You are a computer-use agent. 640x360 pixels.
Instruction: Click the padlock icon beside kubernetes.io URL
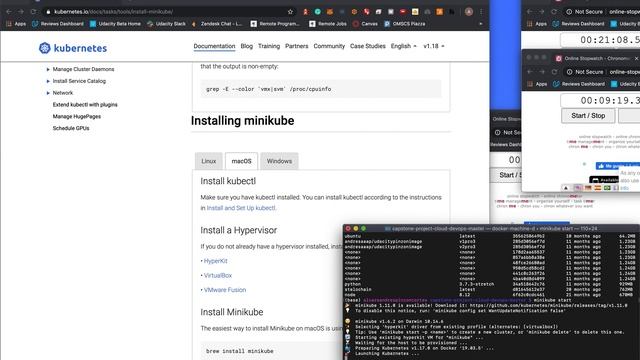click(48, 12)
